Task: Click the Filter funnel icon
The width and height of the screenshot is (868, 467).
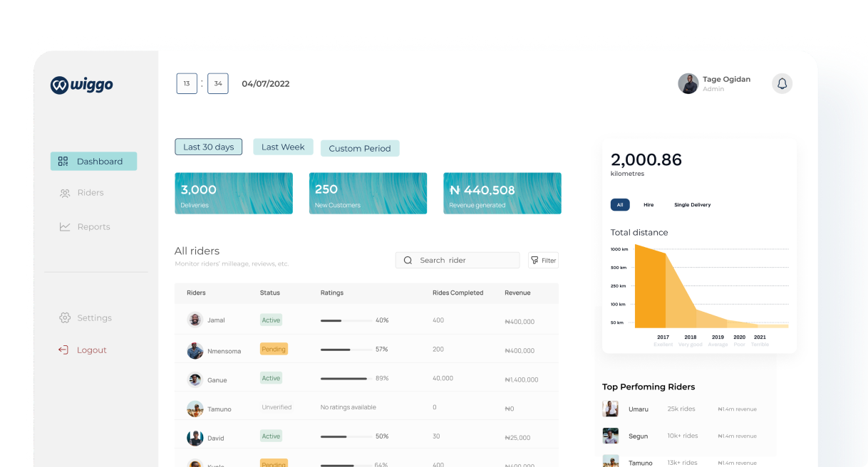Action: 535,261
